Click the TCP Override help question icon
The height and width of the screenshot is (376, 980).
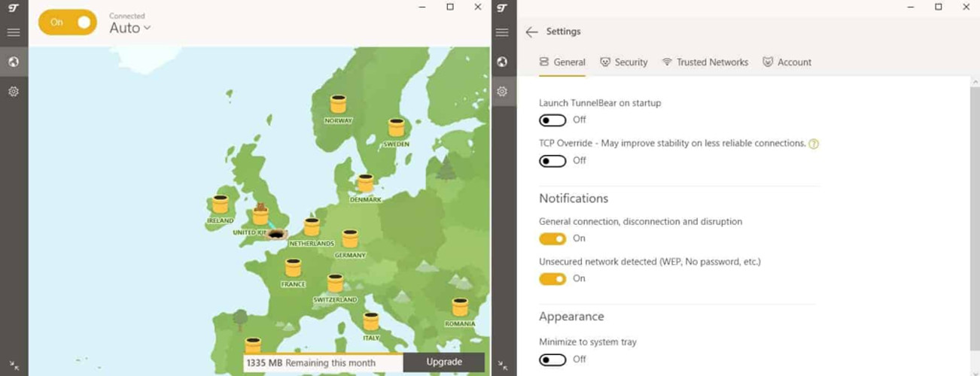coord(814,144)
